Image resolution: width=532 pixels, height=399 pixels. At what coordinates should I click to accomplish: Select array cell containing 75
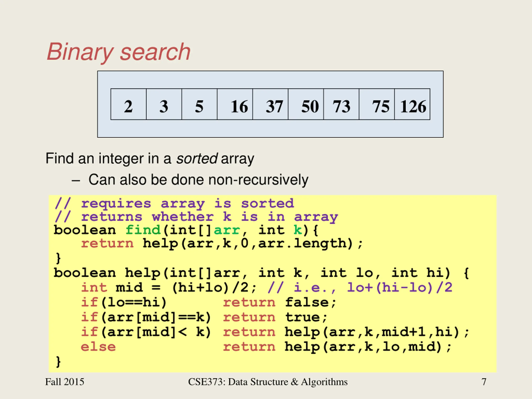[x=377, y=104]
